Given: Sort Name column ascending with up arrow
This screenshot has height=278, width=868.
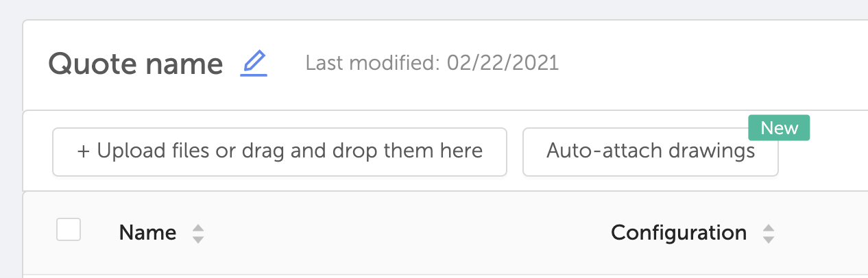Looking at the screenshot, I should (x=198, y=228).
